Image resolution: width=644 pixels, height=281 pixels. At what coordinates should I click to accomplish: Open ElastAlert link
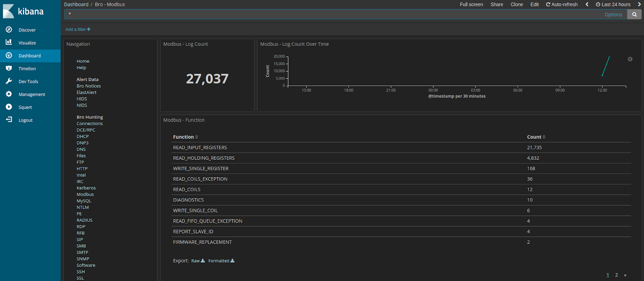tap(87, 92)
